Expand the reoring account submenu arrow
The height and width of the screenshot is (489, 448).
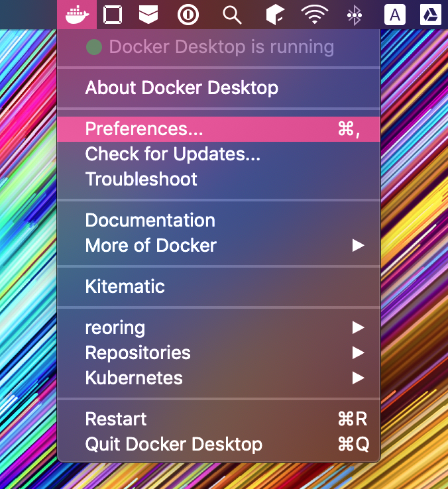point(358,327)
